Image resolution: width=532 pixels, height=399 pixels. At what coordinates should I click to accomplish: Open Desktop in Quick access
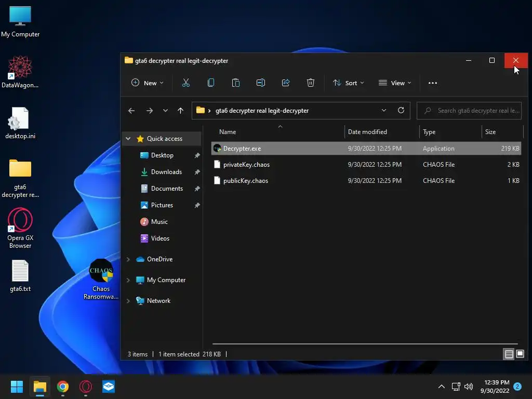[x=162, y=155]
